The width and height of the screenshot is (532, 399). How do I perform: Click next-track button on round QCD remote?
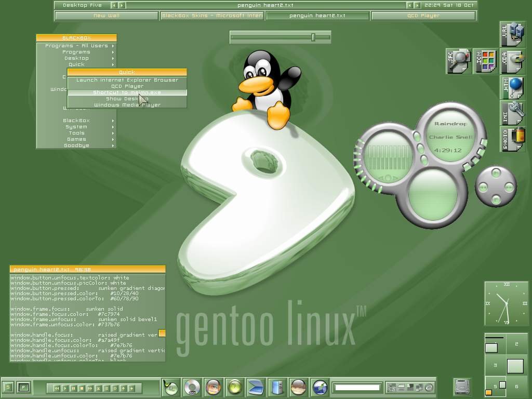coord(509,187)
